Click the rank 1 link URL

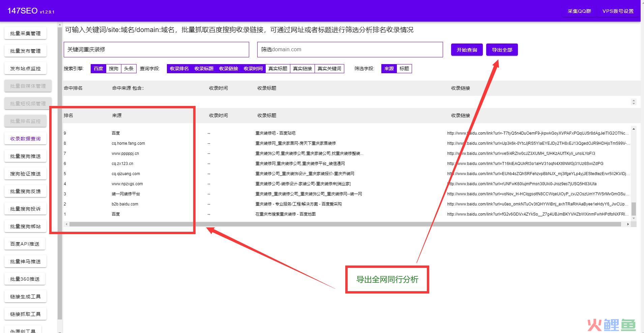pos(538,214)
